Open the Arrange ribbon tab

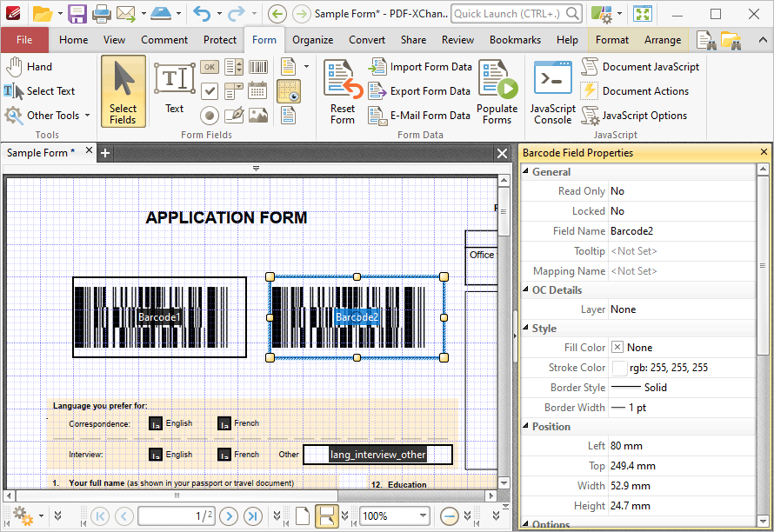coord(663,40)
